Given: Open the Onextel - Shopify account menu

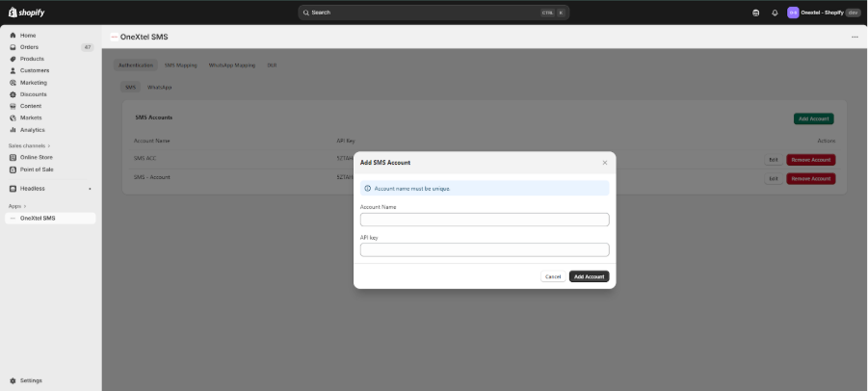Looking at the screenshot, I should pyautogui.click(x=824, y=13).
